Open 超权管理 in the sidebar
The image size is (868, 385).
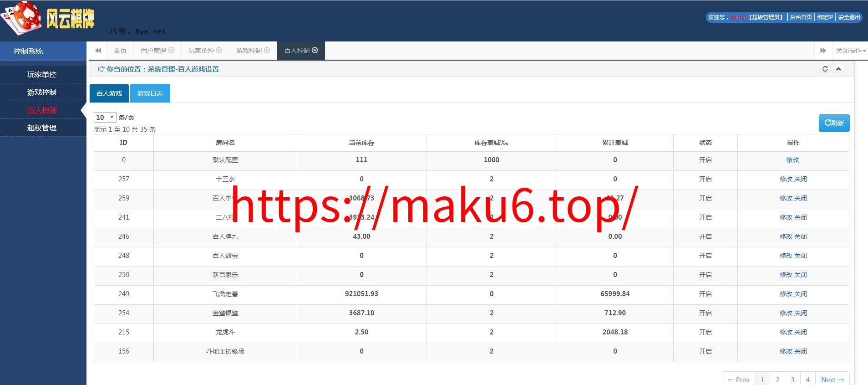click(42, 128)
